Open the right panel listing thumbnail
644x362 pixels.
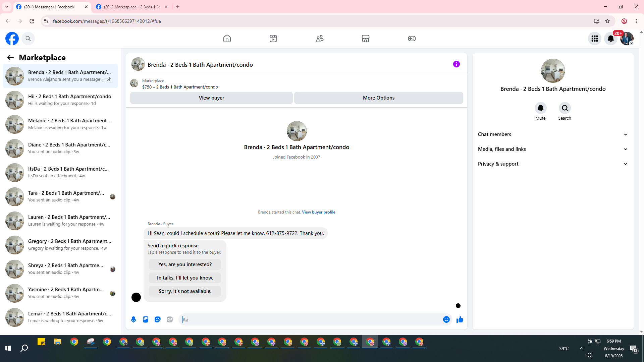click(x=553, y=71)
